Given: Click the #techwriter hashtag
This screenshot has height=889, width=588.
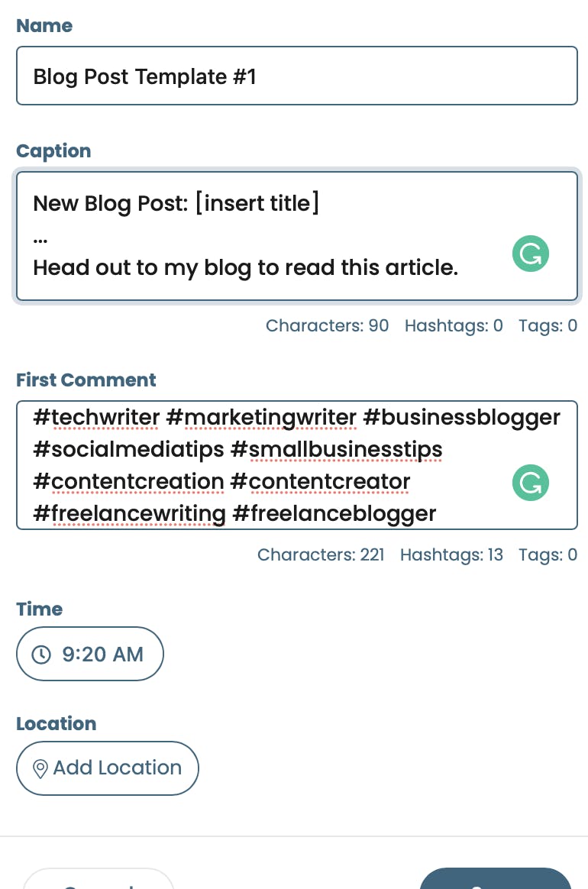Looking at the screenshot, I should (95, 418).
